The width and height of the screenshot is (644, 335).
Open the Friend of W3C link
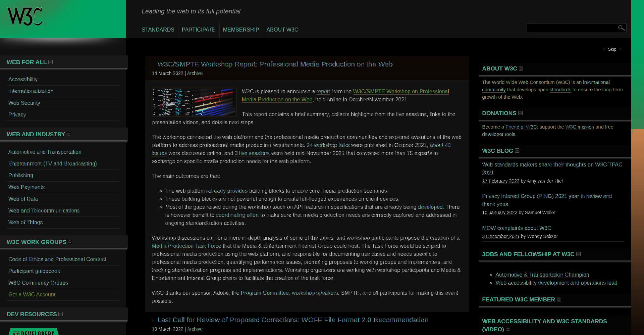522,127
